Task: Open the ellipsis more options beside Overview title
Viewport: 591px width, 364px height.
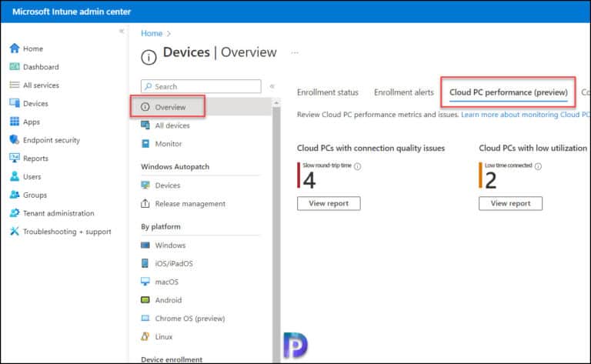Action: (x=295, y=53)
